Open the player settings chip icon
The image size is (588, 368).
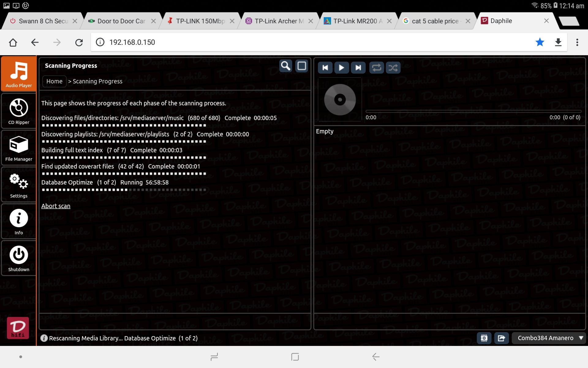(x=484, y=338)
